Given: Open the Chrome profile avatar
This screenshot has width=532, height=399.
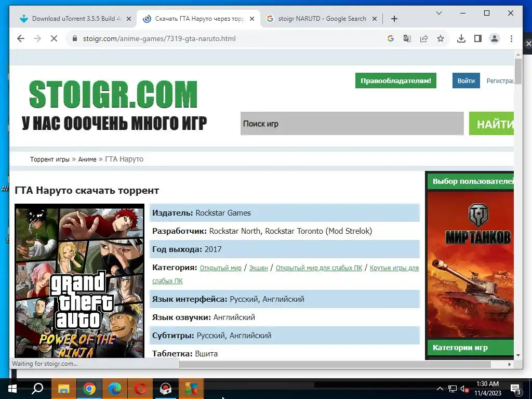Looking at the screenshot, I should coord(495,38).
